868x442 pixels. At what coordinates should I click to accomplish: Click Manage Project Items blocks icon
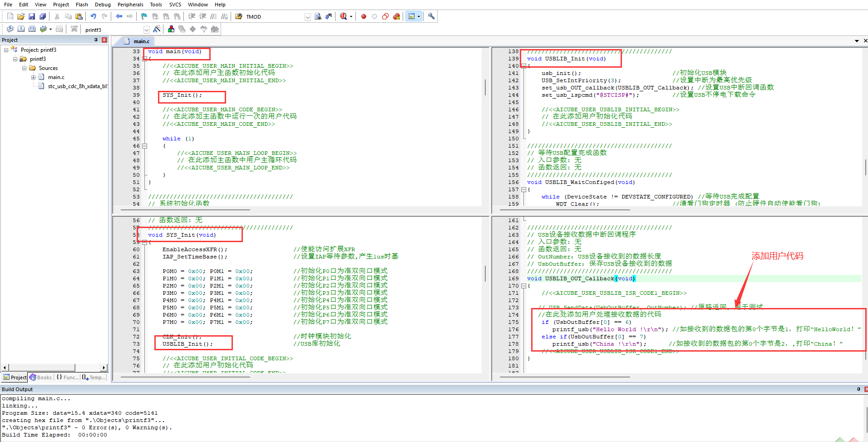171,29
